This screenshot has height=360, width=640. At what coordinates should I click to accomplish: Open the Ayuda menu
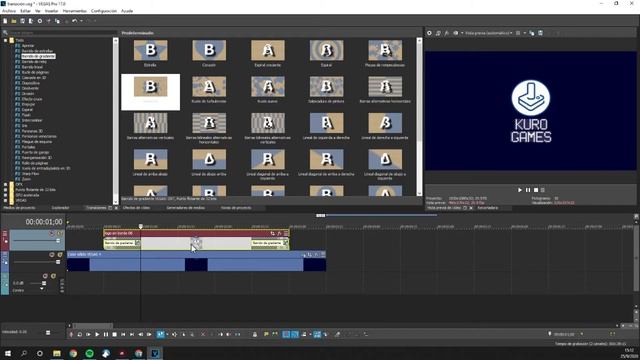(x=127, y=11)
